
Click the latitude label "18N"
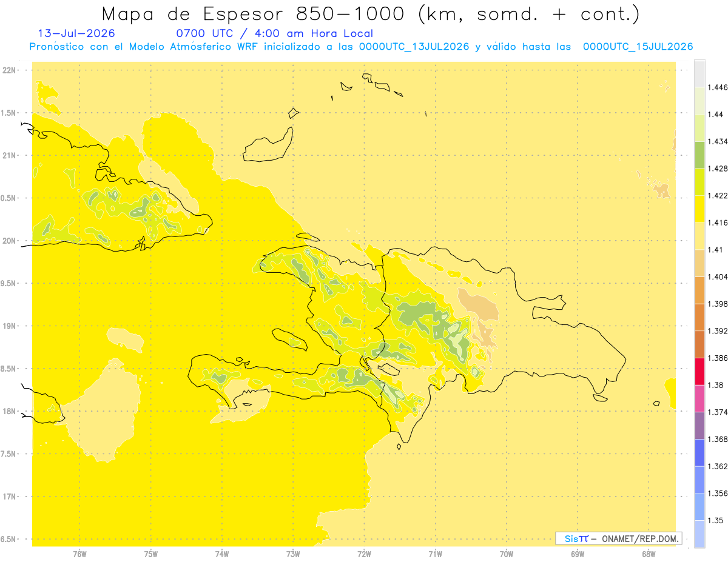click(8, 412)
